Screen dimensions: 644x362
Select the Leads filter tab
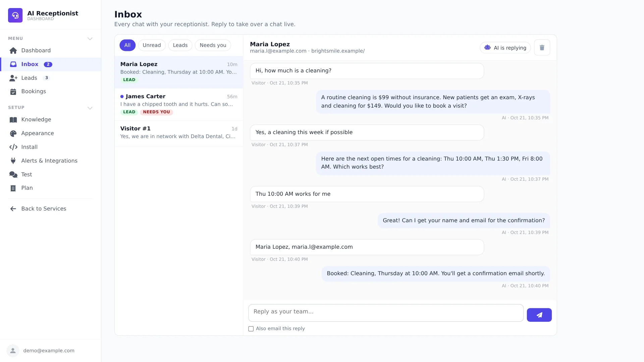[x=180, y=45]
